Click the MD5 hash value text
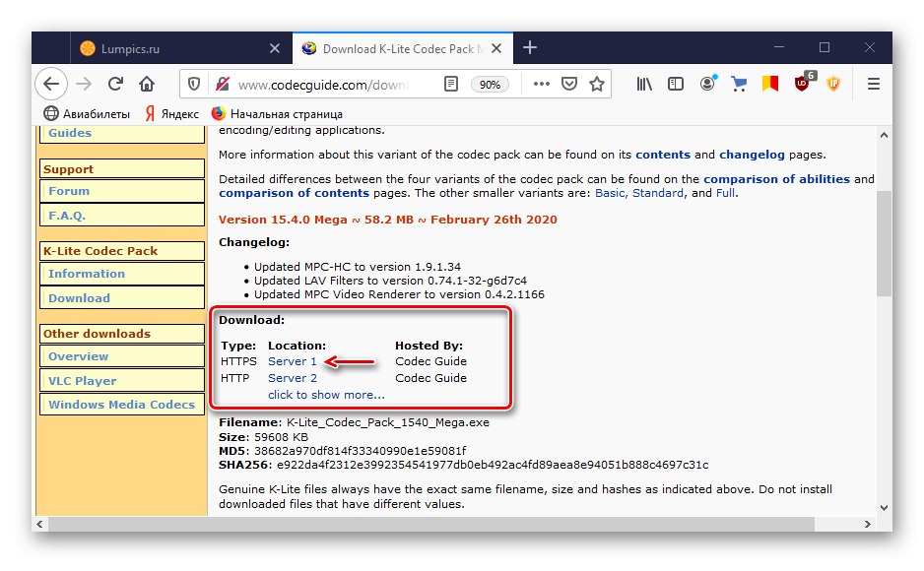This screenshot has width=924, height=571. coord(361,451)
